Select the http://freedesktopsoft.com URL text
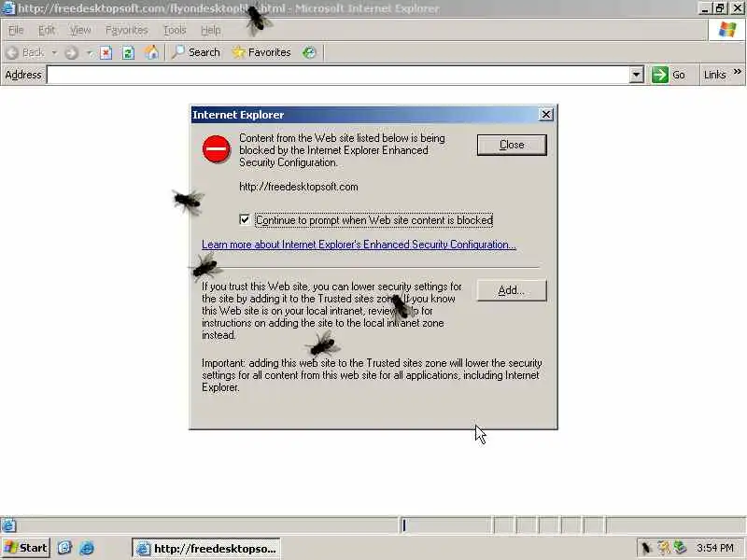 299,187
